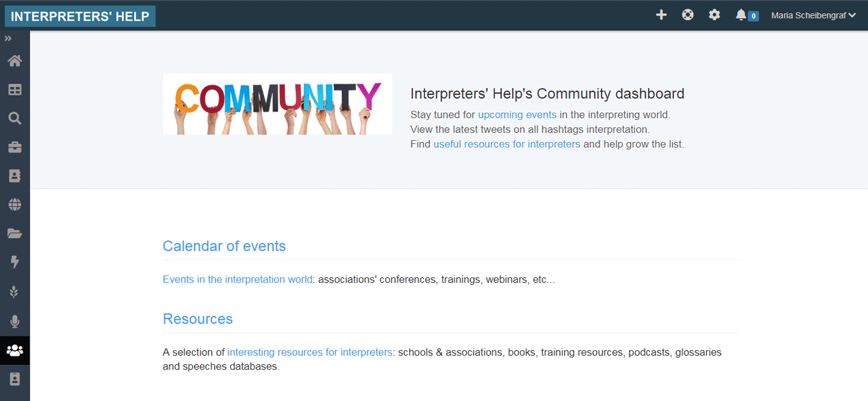Viewport: 868px width, 401px height.
Task: Click the lightning bolt icon
Action: (15, 262)
